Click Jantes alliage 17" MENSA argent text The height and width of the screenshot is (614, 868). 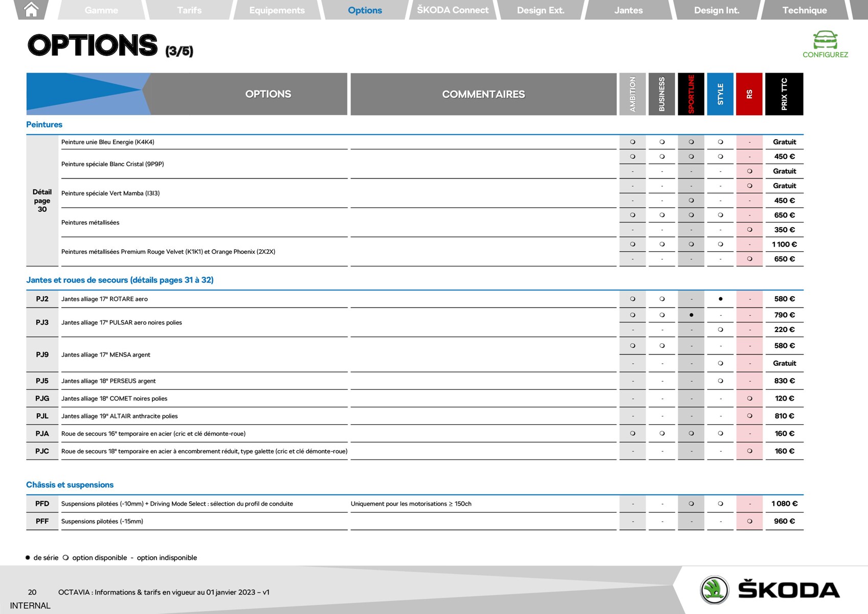tap(106, 355)
